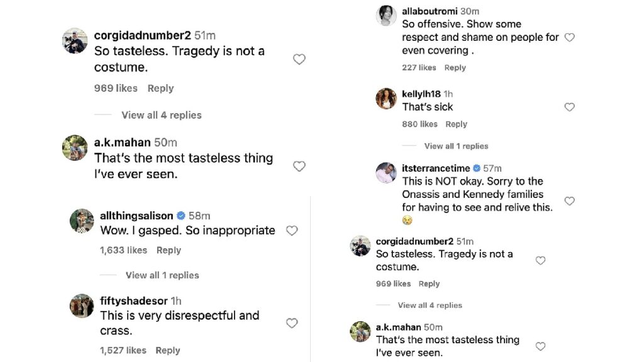Open allthingsalison's profile avatar
Viewport: 644px width, 362px height.
coord(82,221)
